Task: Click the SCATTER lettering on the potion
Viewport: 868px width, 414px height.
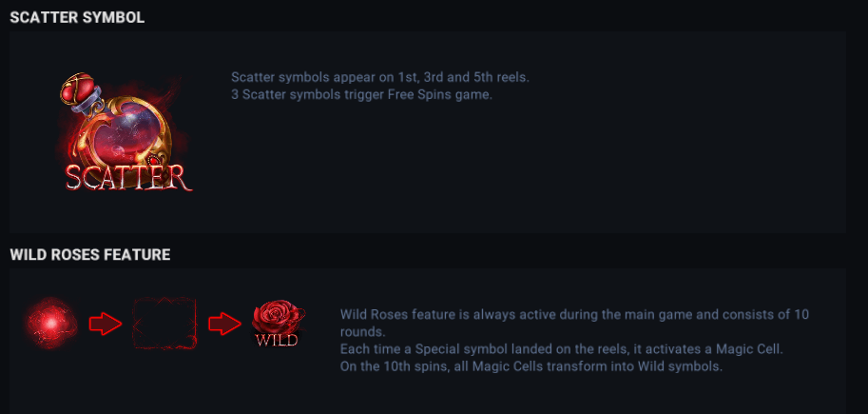Action: 128,177
